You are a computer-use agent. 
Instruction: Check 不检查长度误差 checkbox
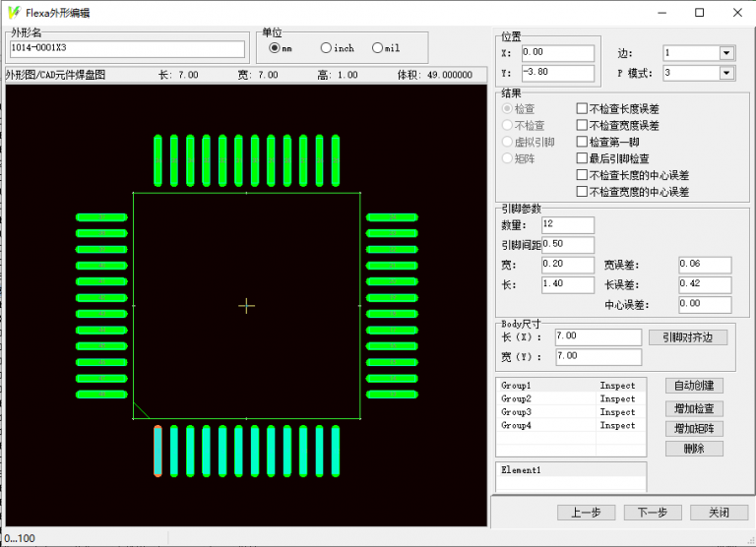point(582,108)
